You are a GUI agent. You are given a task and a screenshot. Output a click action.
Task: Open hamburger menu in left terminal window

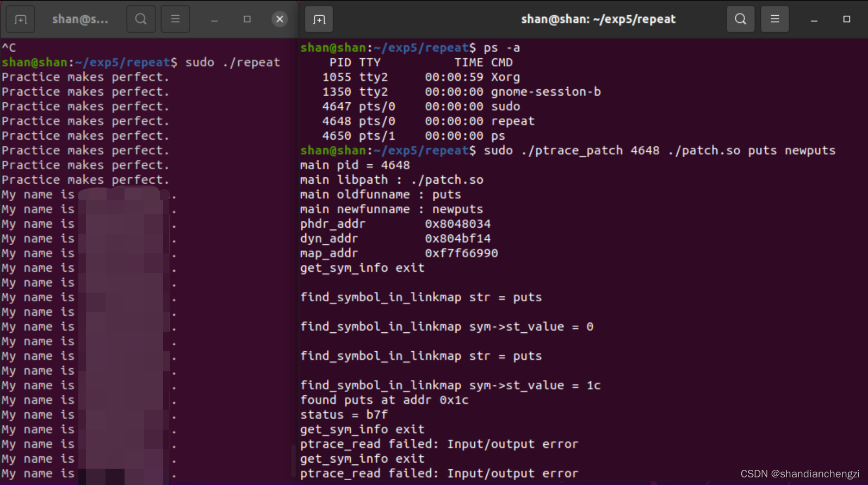click(175, 20)
